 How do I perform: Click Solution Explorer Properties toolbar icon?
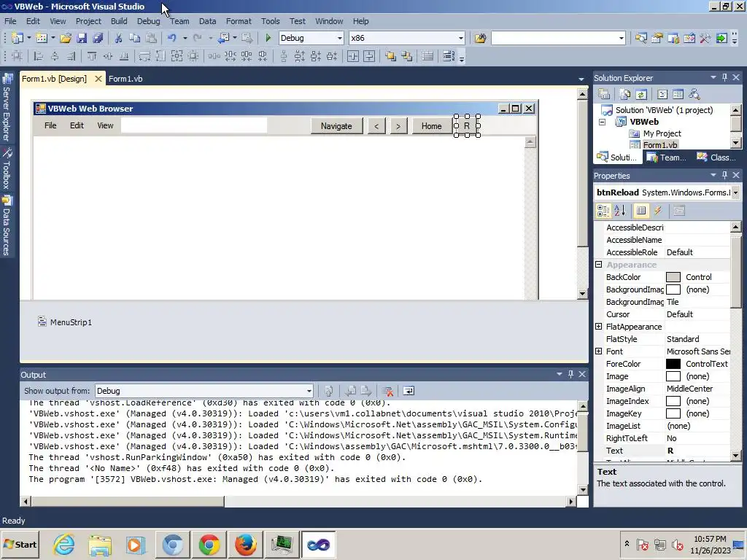click(604, 94)
